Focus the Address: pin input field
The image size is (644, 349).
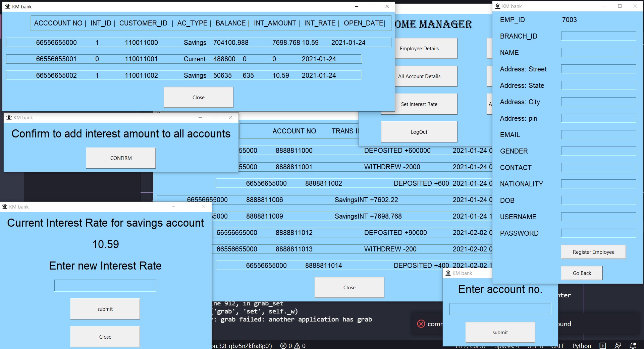598,118
